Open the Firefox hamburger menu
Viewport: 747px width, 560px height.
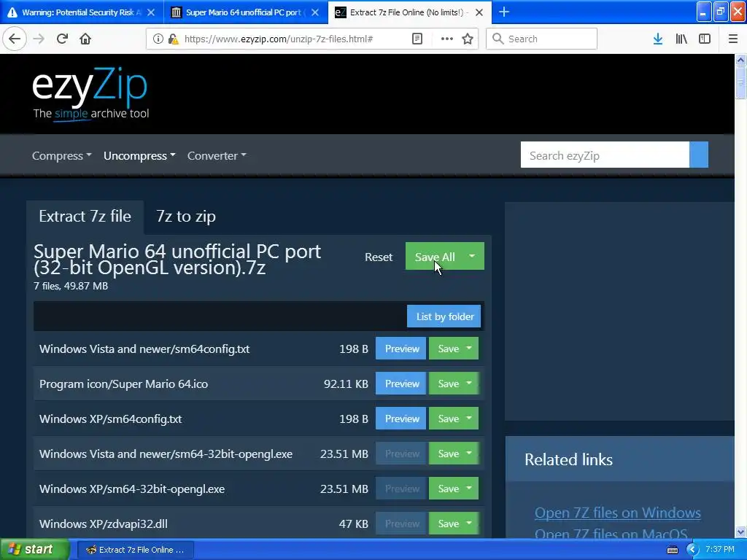[732, 39]
